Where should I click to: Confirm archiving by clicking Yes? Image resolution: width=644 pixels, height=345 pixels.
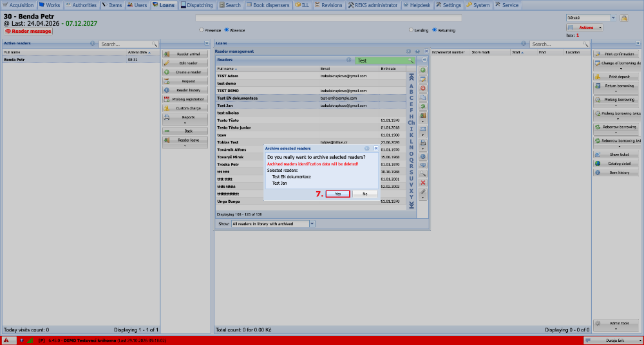tap(337, 194)
